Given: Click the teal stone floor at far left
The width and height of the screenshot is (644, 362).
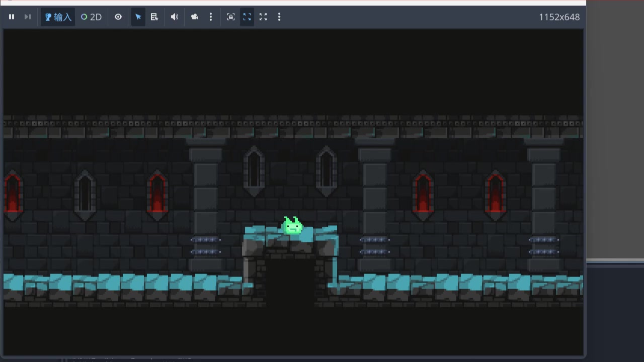Looking at the screenshot, I should (20, 283).
